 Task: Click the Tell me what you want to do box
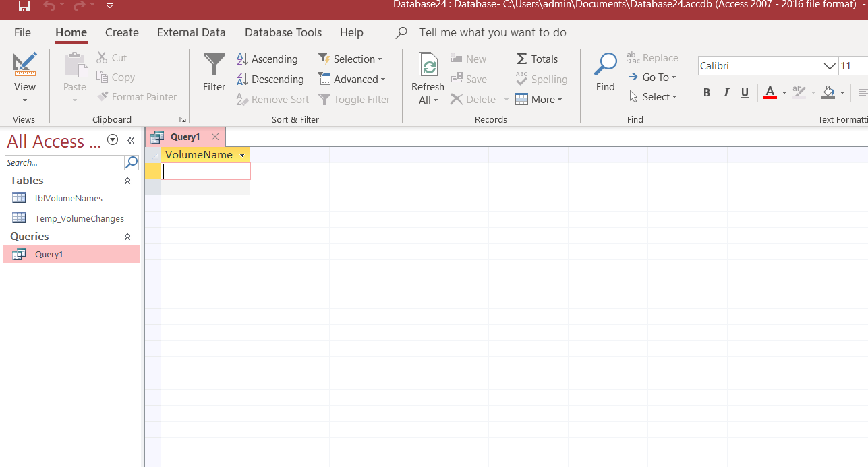pos(492,32)
